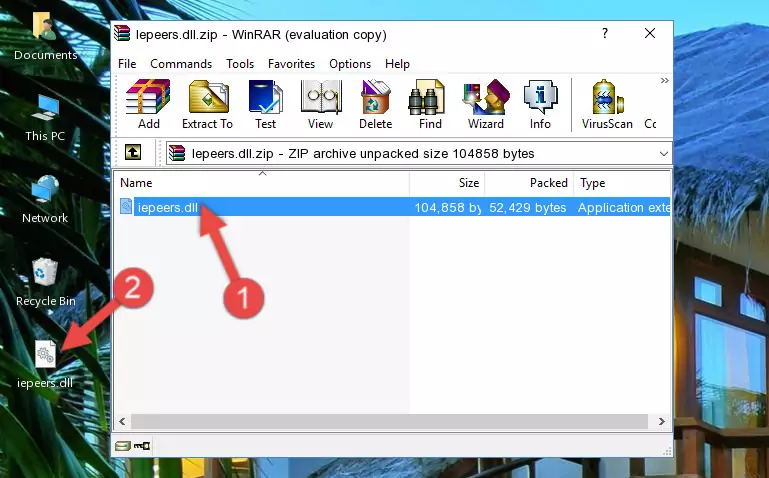This screenshot has width=769, height=478.
Task: Click scrollbar left arrow
Action: [122, 421]
